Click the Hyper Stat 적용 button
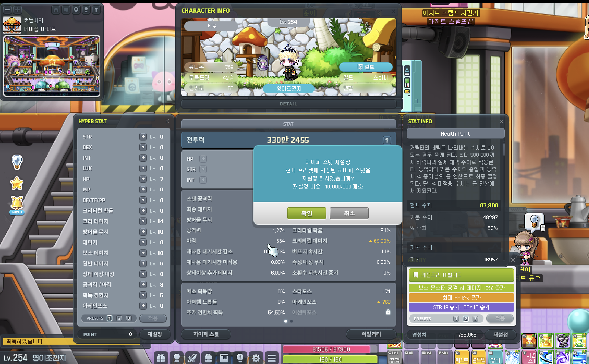Screen dimensions: 589x364 [x=153, y=318]
